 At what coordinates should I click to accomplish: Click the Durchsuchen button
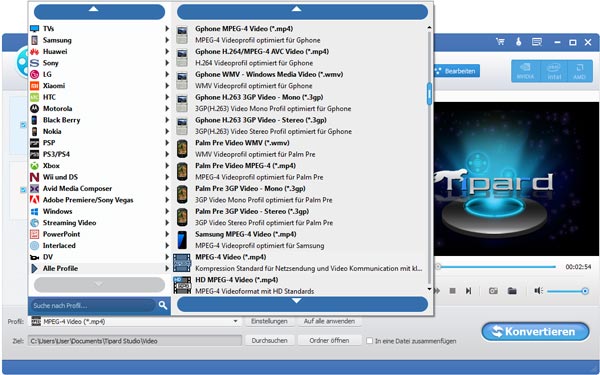[x=269, y=341]
